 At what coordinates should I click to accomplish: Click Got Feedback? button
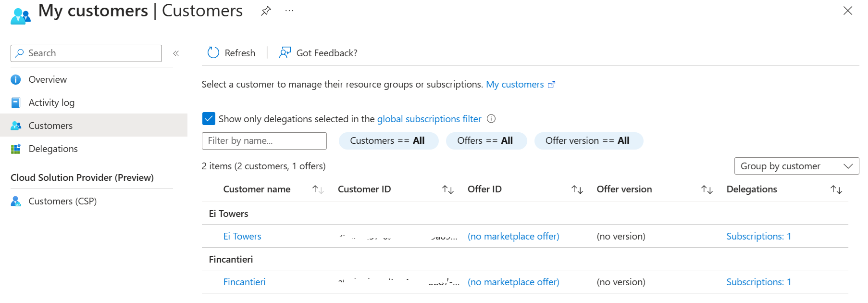(318, 53)
